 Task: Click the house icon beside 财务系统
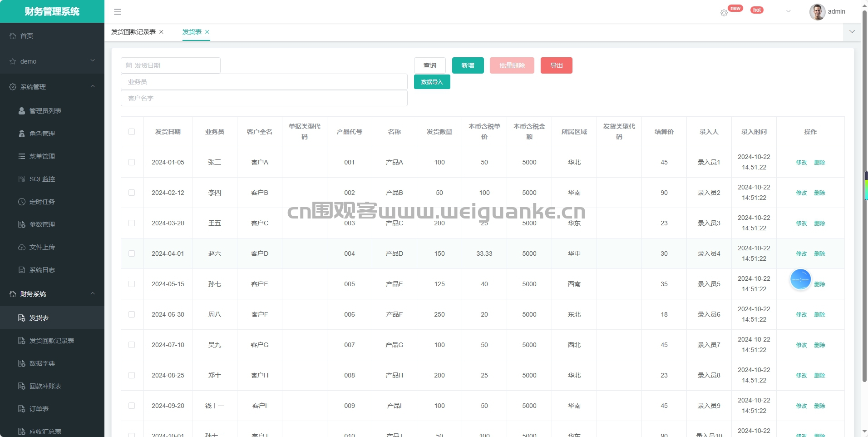[13, 294]
